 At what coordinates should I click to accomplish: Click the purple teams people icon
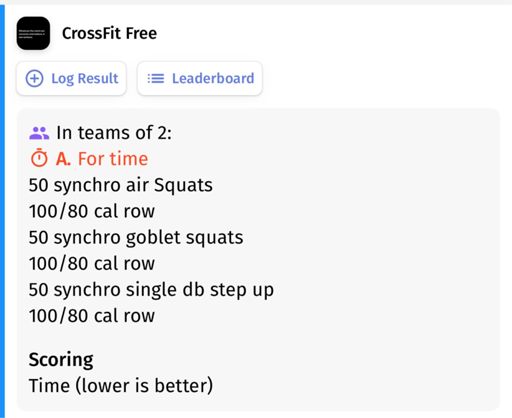[39, 133]
